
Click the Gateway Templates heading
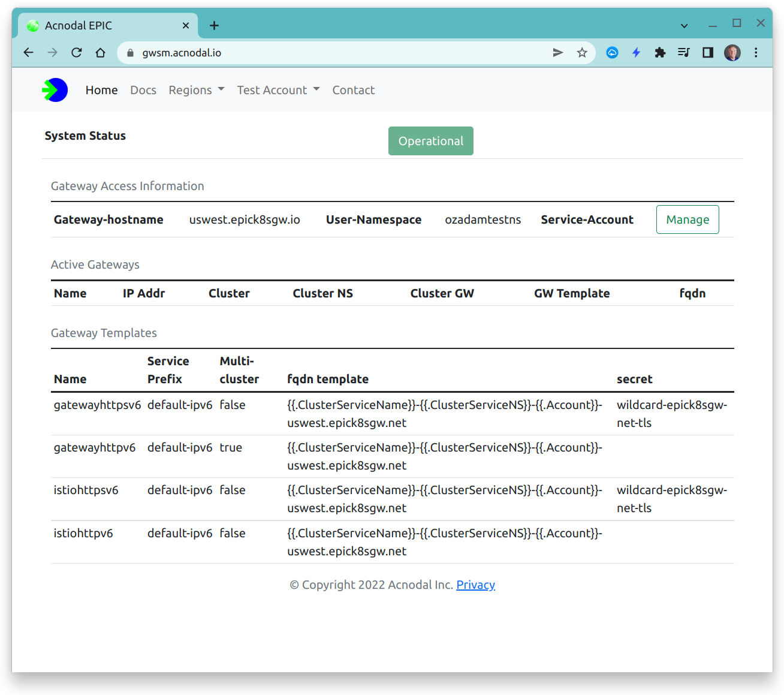click(x=104, y=333)
